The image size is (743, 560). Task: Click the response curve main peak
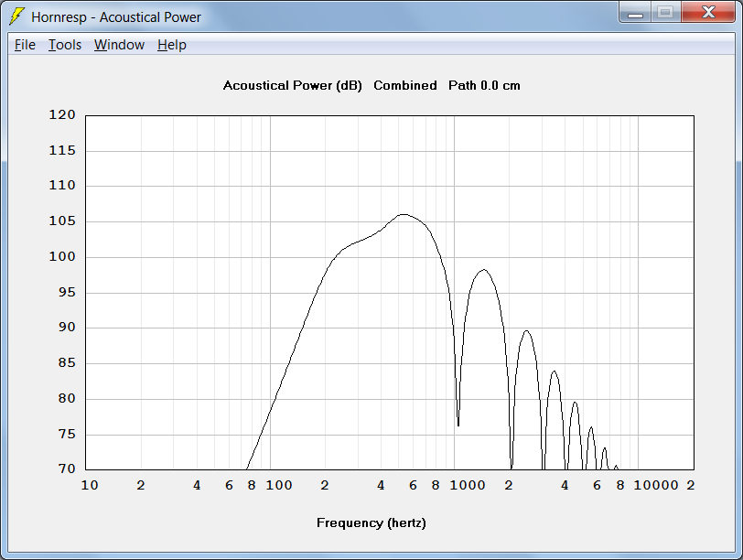point(404,215)
